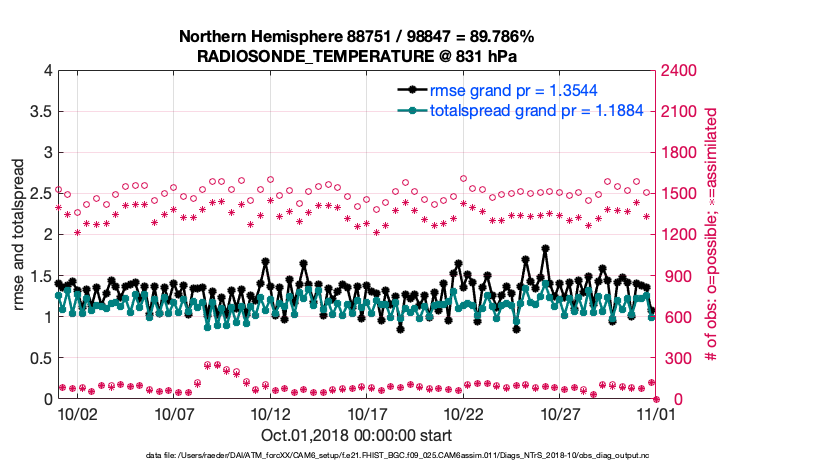Click the Oct.01,2018 00:00:00 start label
This screenshot has height=470, width=830.
tap(356, 435)
